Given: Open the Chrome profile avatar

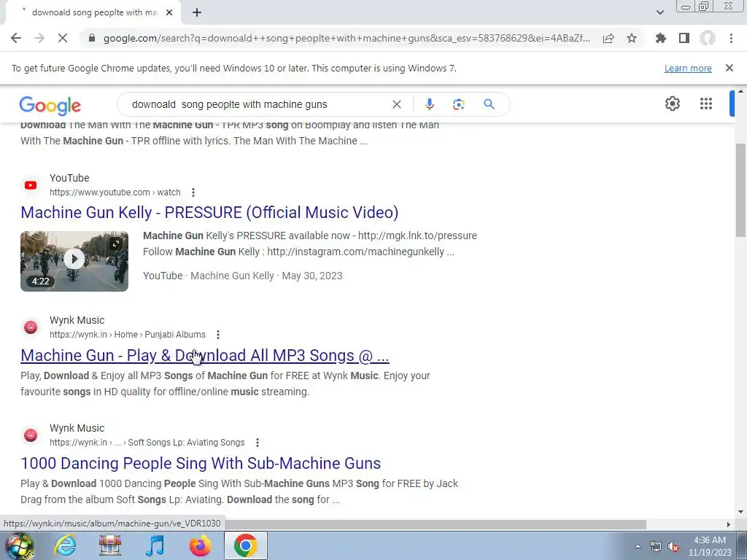Looking at the screenshot, I should (708, 38).
